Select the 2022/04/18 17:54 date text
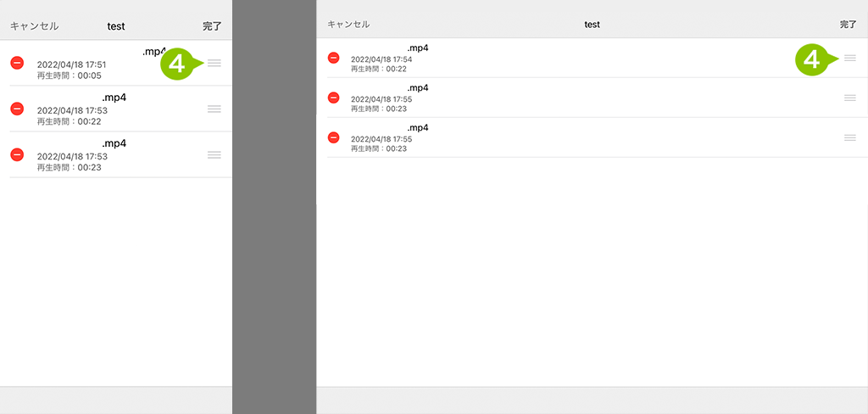Image resolution: width=868 pixels, height=414 pixels. (x=381, y=59)
